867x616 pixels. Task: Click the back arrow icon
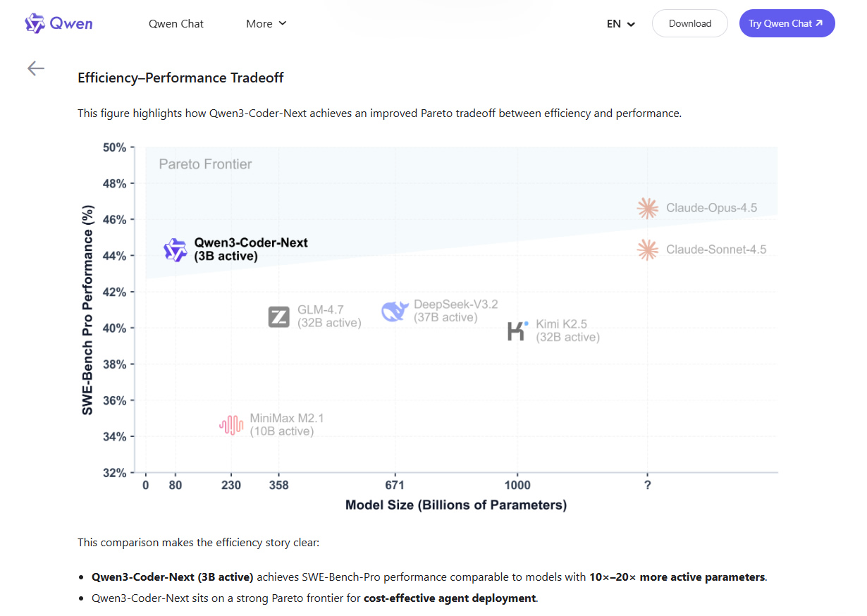tap(36, 68)
